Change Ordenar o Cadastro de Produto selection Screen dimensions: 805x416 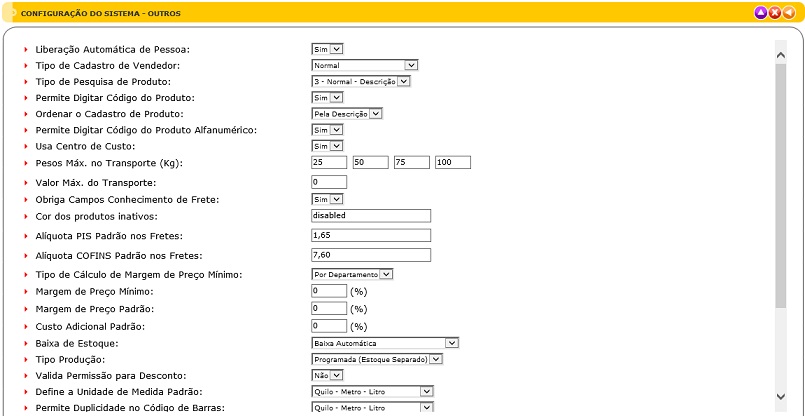point(347,114)
